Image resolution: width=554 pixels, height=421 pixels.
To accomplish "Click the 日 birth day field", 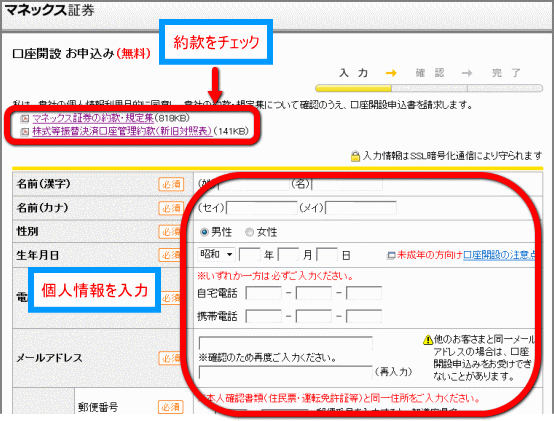I will tap(327, 255).
